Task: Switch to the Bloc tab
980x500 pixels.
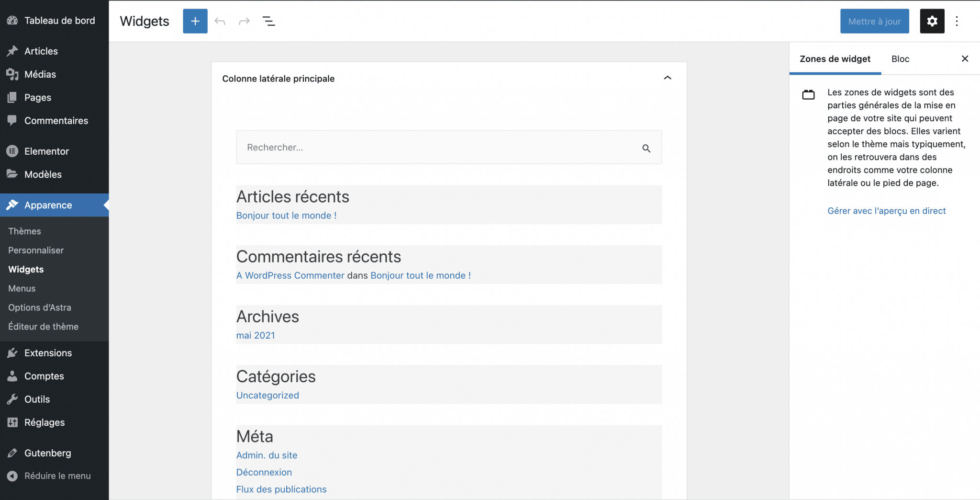Action: point(900,58)
